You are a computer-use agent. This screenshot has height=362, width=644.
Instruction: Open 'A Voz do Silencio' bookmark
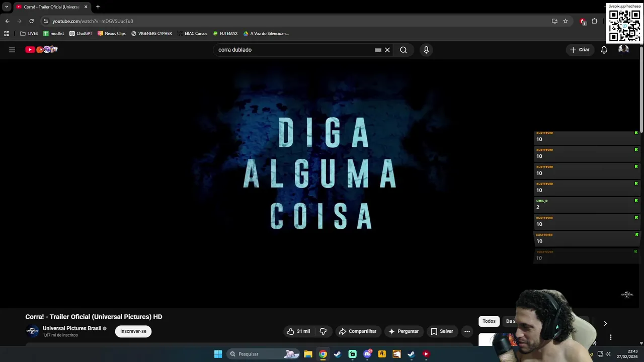266,34
